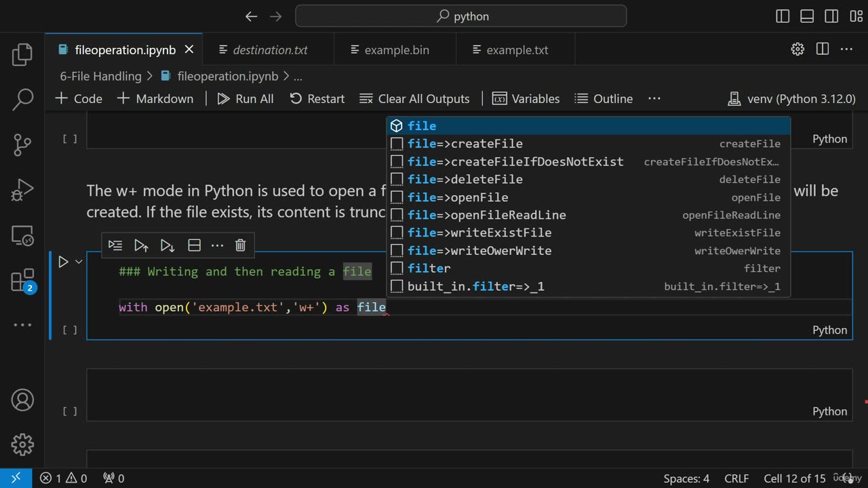This screenshot has height=488, width=868.
Task: Click the ports forwarded indicator showing 0
Action: tap(113, 478)
